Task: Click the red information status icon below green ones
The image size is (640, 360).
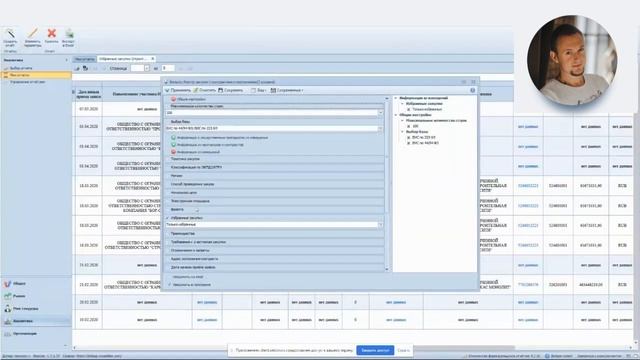Action: coord(173,152)
